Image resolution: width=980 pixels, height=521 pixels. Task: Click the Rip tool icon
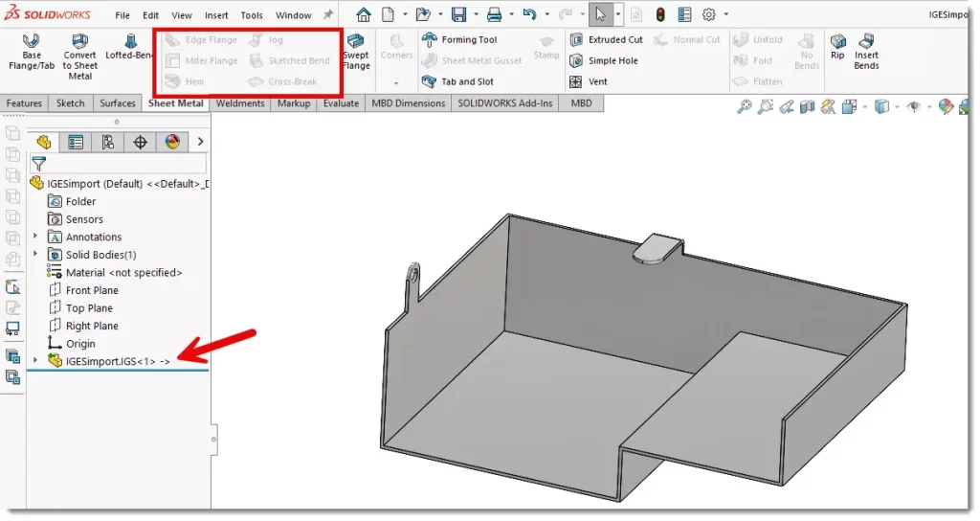point(837,47)
